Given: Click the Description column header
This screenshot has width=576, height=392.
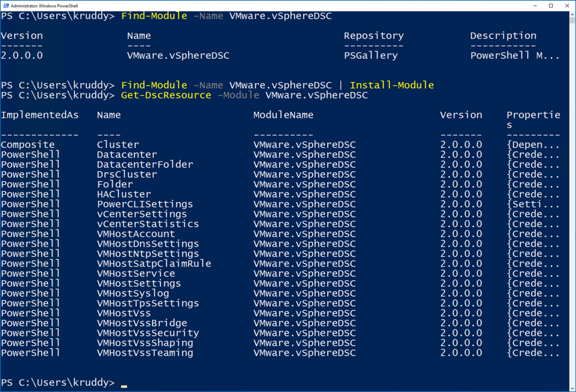Looking at the screenshot, I should (503, 36).
